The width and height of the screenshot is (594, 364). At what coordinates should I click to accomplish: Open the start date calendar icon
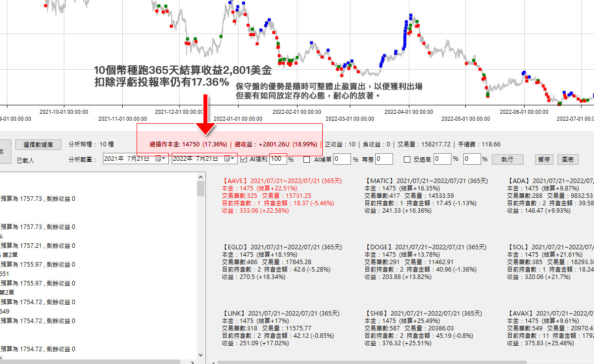(x=158, y=159)
